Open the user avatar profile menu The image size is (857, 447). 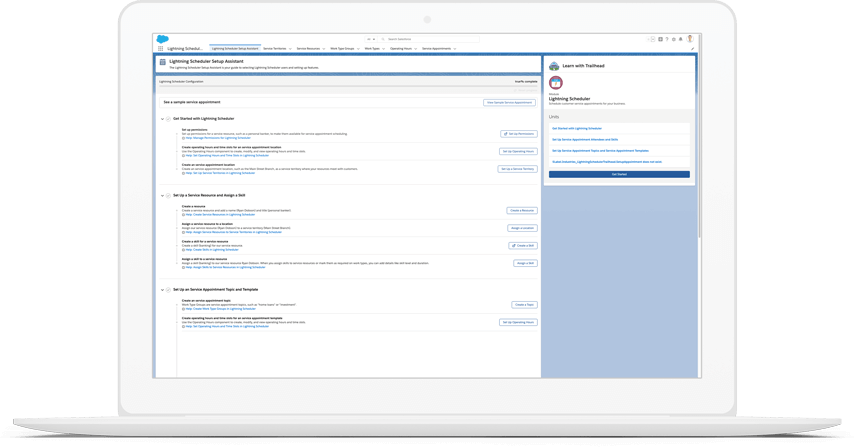coord(690,39)
